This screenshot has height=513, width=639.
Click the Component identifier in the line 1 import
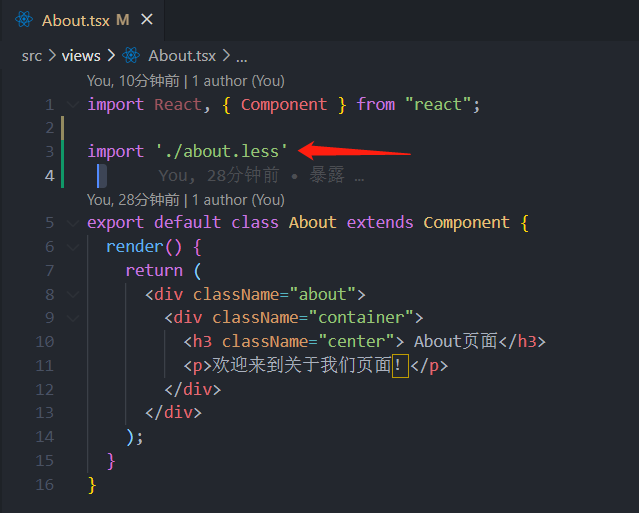pyautogui.click(x=284, y=105)
